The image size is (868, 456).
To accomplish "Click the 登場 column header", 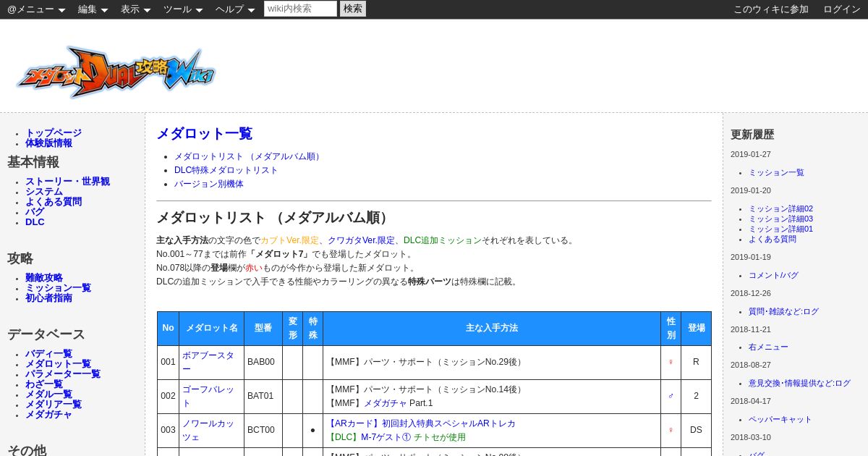I will coord(696,329).
